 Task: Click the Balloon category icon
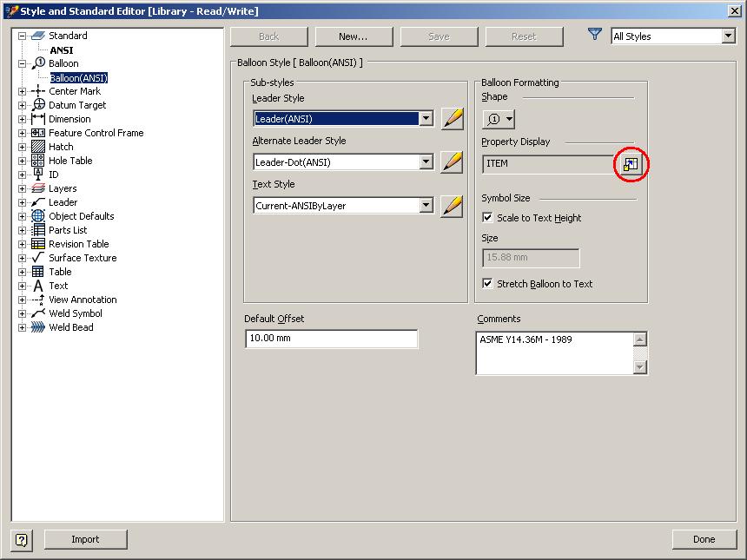[x=37, y=63]
